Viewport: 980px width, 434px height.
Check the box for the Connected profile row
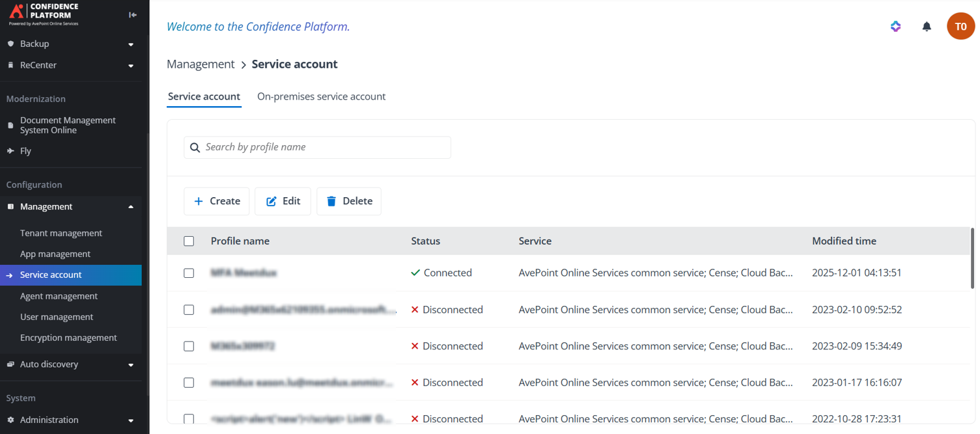point(189,273)
